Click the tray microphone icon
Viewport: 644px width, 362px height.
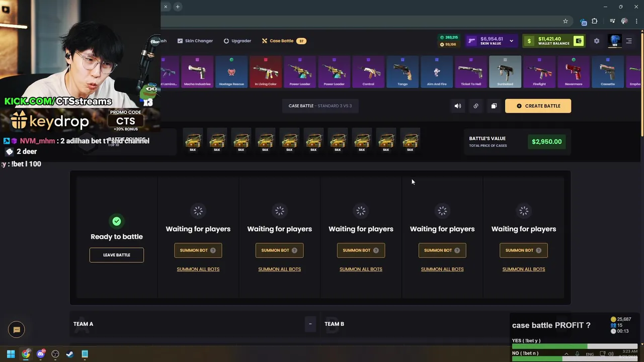pyautogui.click(x=577, y=354)
